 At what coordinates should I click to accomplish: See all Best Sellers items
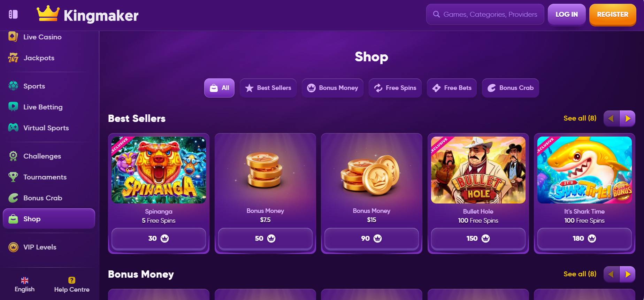tap(580, 118)
